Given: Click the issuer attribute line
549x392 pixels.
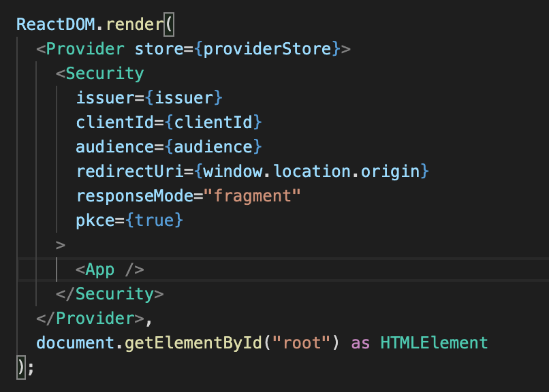Looking at the screenshot, I should point(149,98).
